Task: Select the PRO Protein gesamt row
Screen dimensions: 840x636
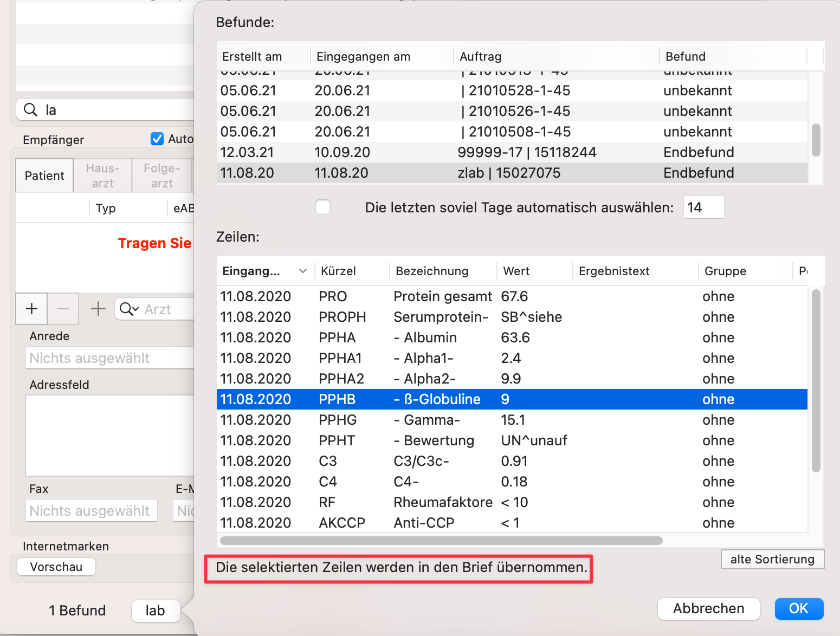Action: click(512, 296)
